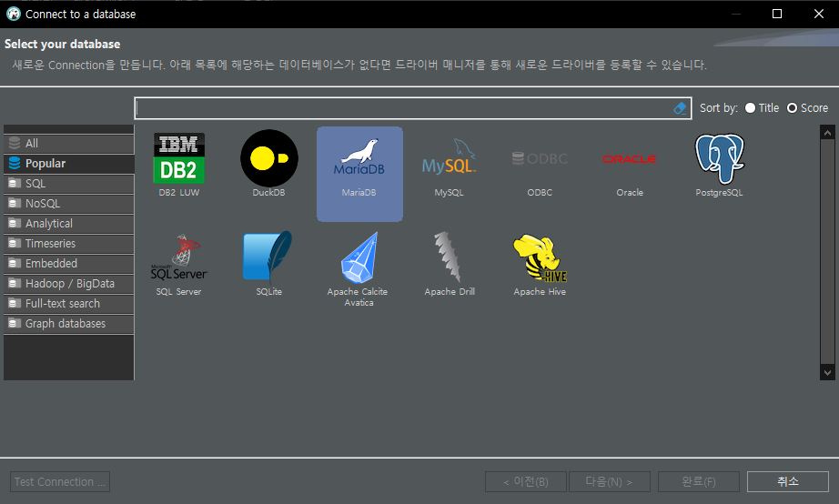
Task: Select the MySQL dolphin icon
Action: [449, 156]
